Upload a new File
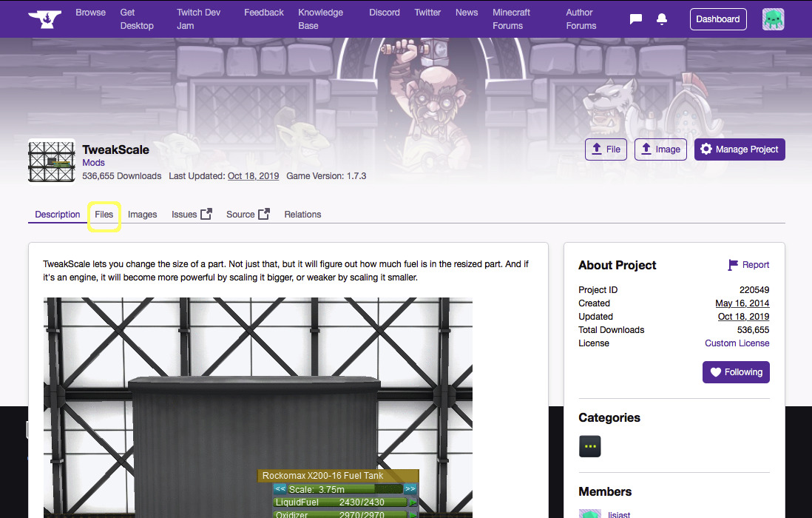The height and width of the screenshot is (518, 812). pos(606,149)
